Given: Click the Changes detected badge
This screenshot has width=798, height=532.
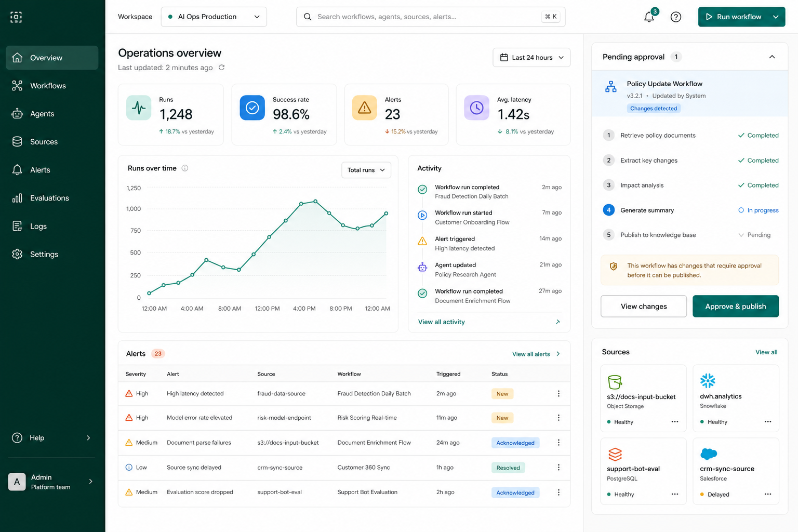Looking at the screenshot, I should [x=654, y=109].
